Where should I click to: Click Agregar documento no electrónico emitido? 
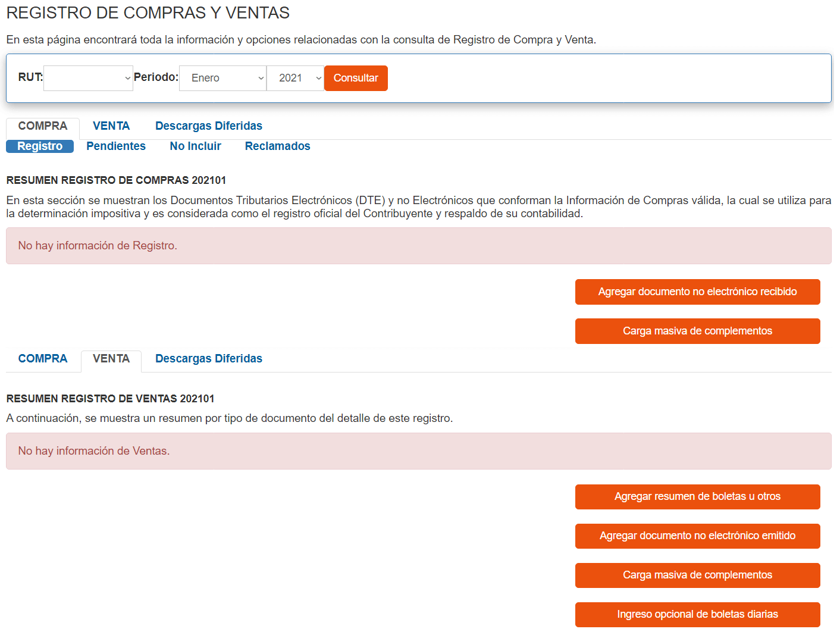(697, 536)
